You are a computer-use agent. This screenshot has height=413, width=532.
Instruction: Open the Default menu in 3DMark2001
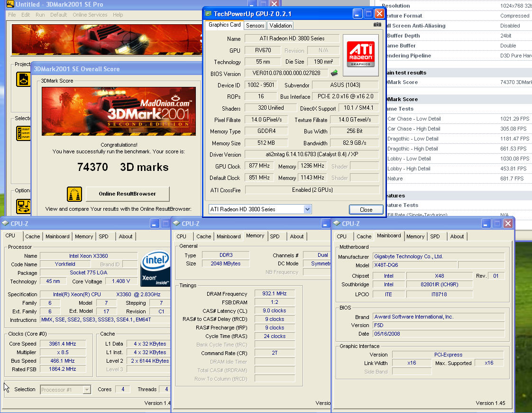(x=58, y=15)
